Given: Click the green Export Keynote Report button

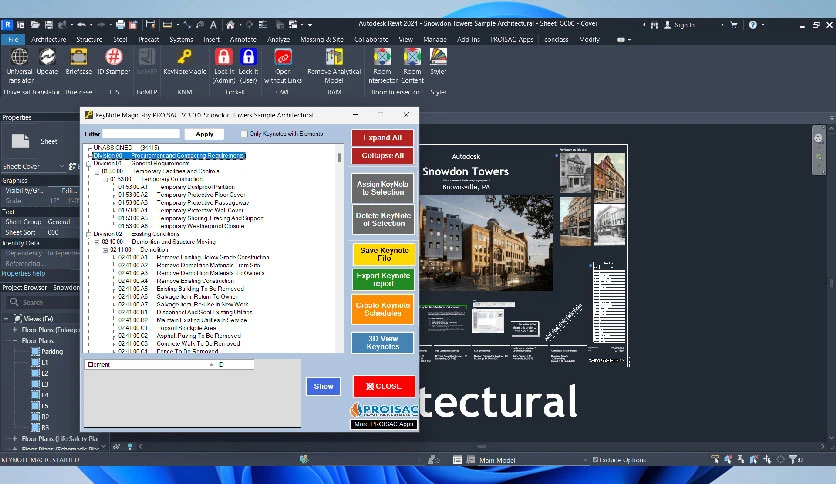Looking at the screenshot, I should point(383,279).
